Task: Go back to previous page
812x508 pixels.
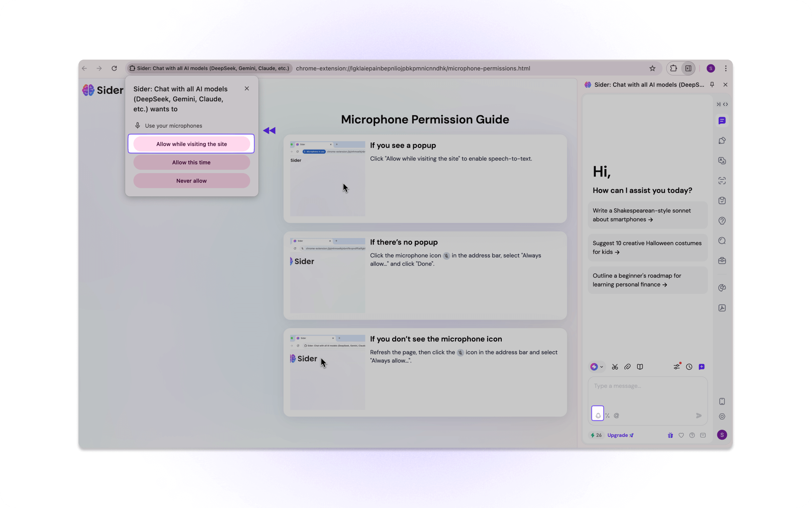Action: click(84, 68)
